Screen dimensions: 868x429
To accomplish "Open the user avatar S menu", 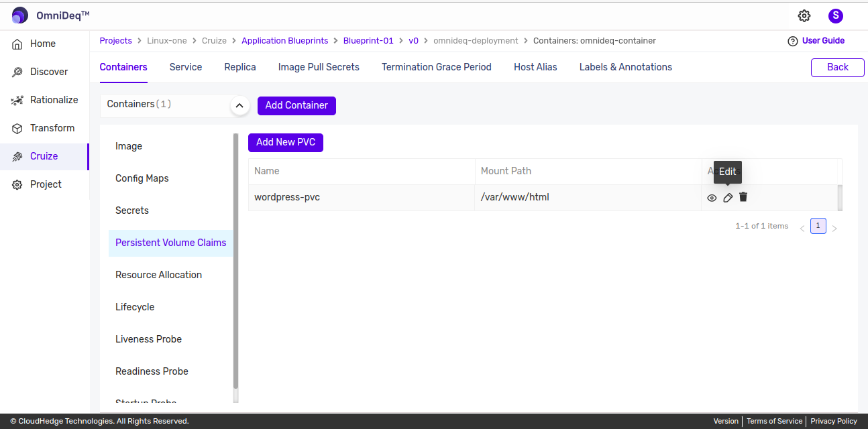I will 835,15.
